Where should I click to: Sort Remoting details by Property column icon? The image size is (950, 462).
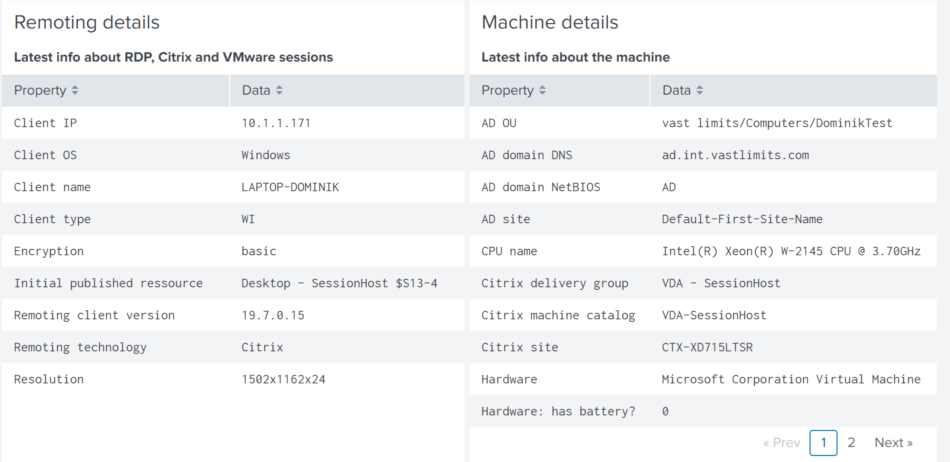(75, 91)
